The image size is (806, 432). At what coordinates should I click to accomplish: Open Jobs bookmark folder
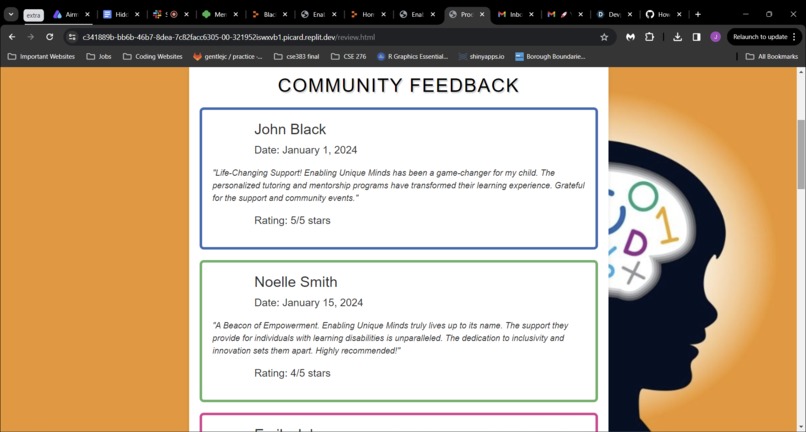pos(99,57)
